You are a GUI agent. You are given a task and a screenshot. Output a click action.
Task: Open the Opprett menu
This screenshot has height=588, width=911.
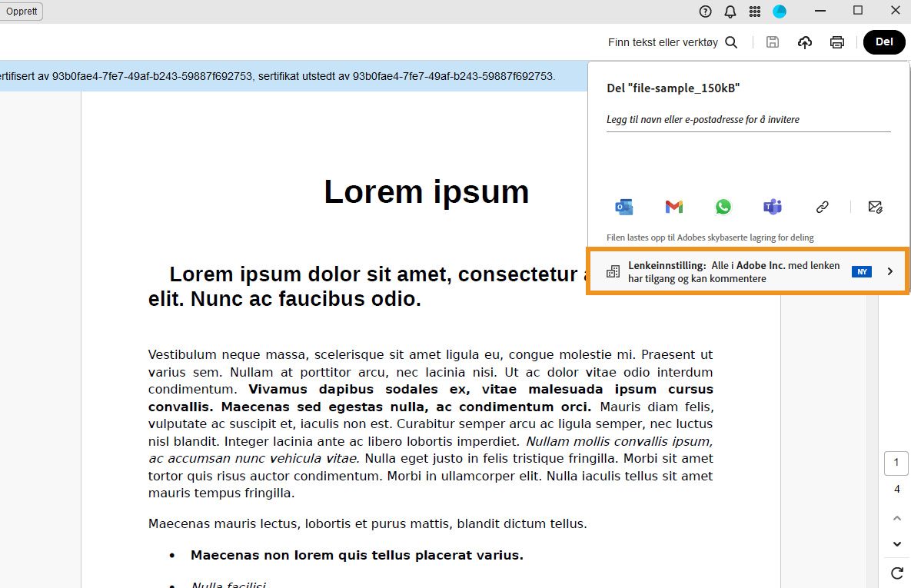pyautogui.click(x=21, y=12)
